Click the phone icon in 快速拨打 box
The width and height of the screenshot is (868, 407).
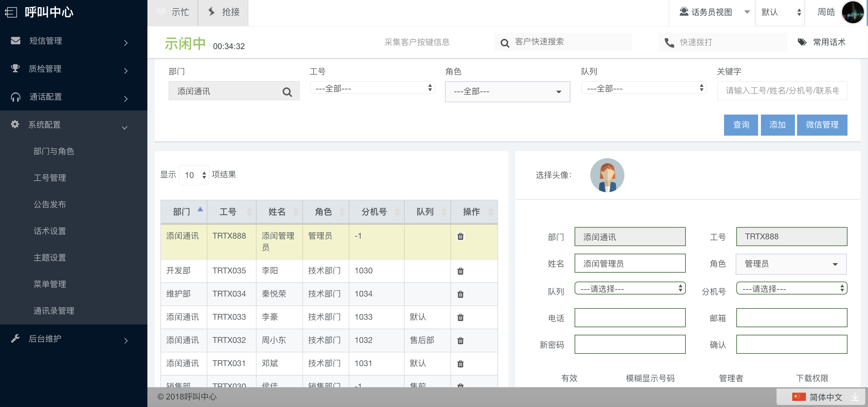(669, 43)
